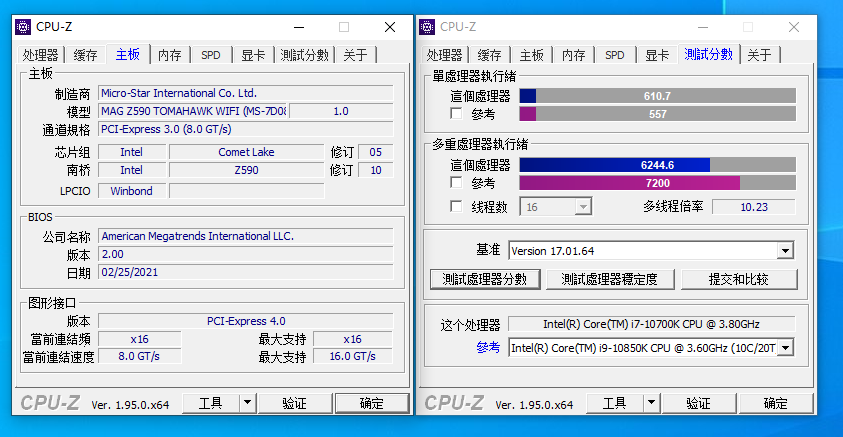
Task: Open reference CPU dropdown i9-10850K
Action: pos(785,348)
